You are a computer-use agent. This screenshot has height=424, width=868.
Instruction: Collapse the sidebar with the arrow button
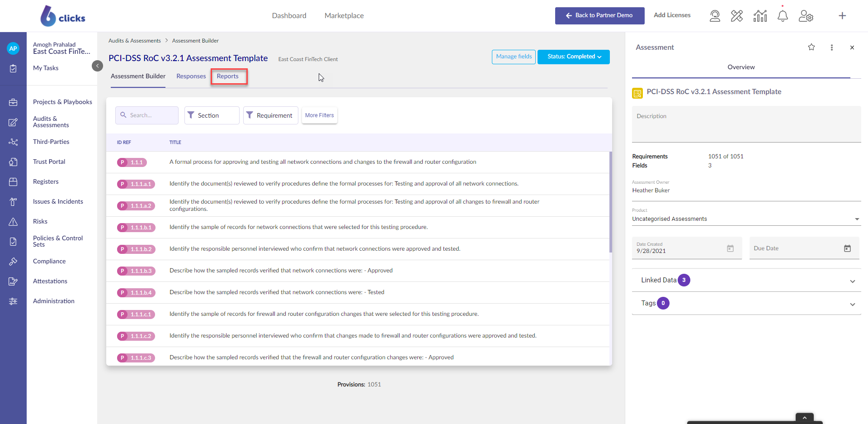(x=97, y=66)
